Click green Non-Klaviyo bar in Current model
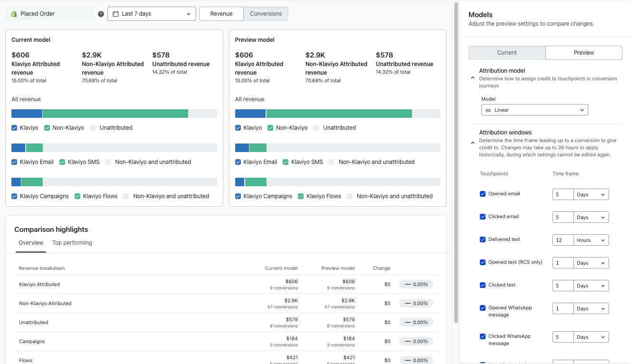The width and height of the screenshot is (630, 364). pos(115,114)
